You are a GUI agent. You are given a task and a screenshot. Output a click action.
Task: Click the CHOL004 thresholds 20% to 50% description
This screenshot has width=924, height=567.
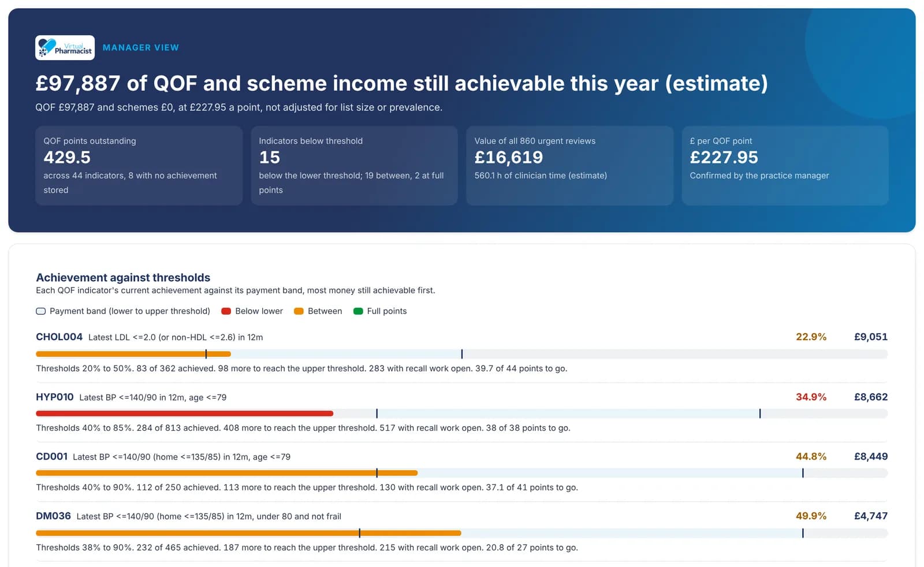click(x=301, y=368)
